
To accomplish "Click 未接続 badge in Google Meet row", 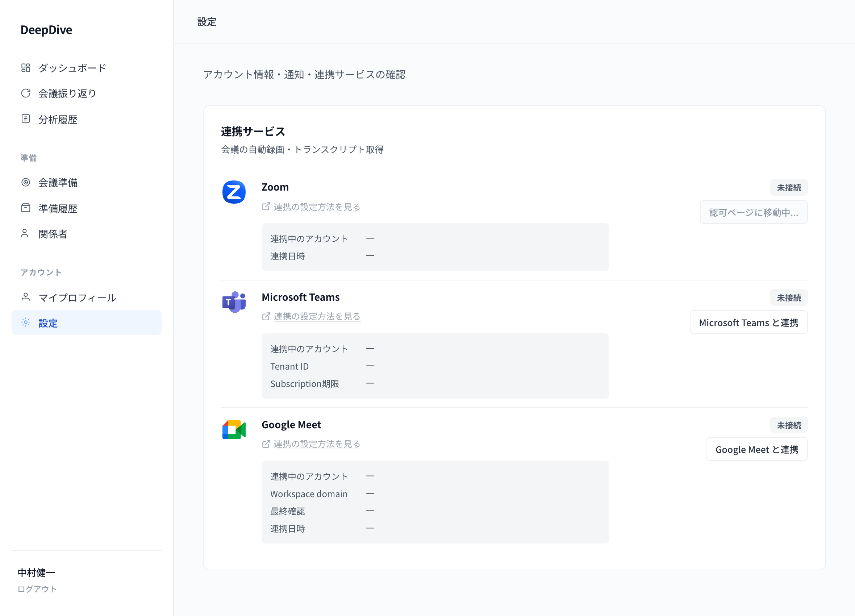I will 789,425.
